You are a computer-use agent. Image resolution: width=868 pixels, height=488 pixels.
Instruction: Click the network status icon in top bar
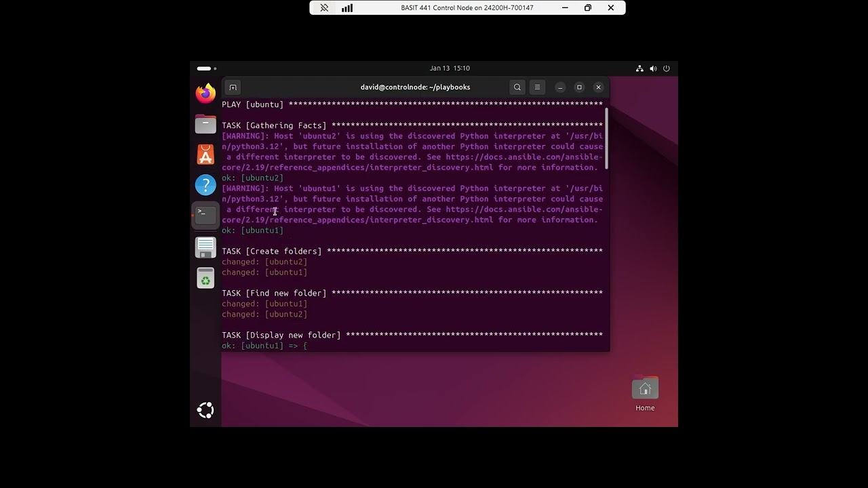click(x=639, y=68)
